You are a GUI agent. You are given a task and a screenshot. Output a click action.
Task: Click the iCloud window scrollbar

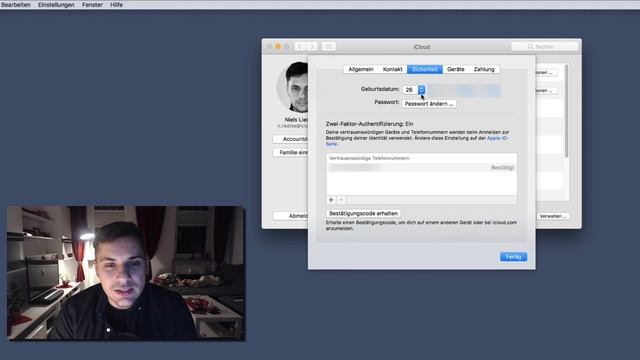click(566, 111)
